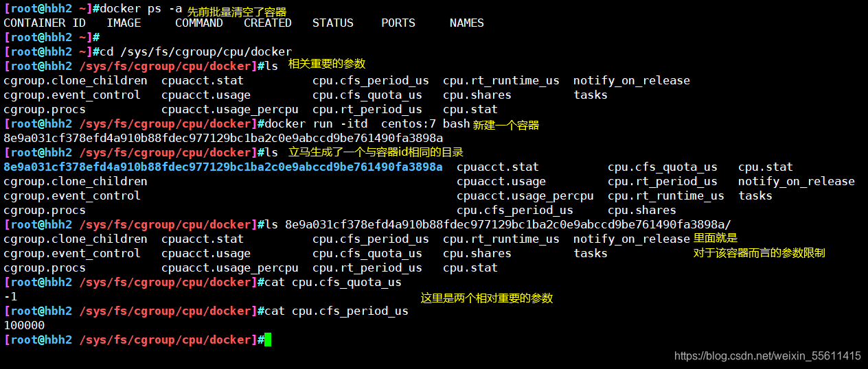The image size is (868, 369).
Task: Click the yellow annotation '对于该容器而言的参数限制'
Action: [759, 253]
